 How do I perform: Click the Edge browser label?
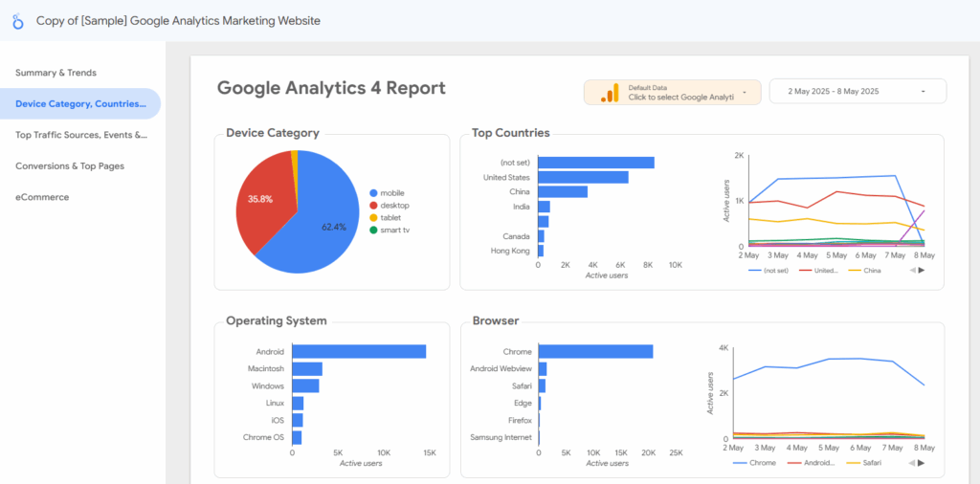coord(523,403)
